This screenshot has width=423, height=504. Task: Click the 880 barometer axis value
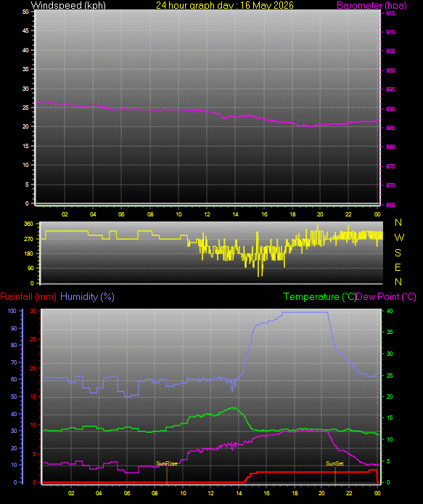(x=390, y=147)
